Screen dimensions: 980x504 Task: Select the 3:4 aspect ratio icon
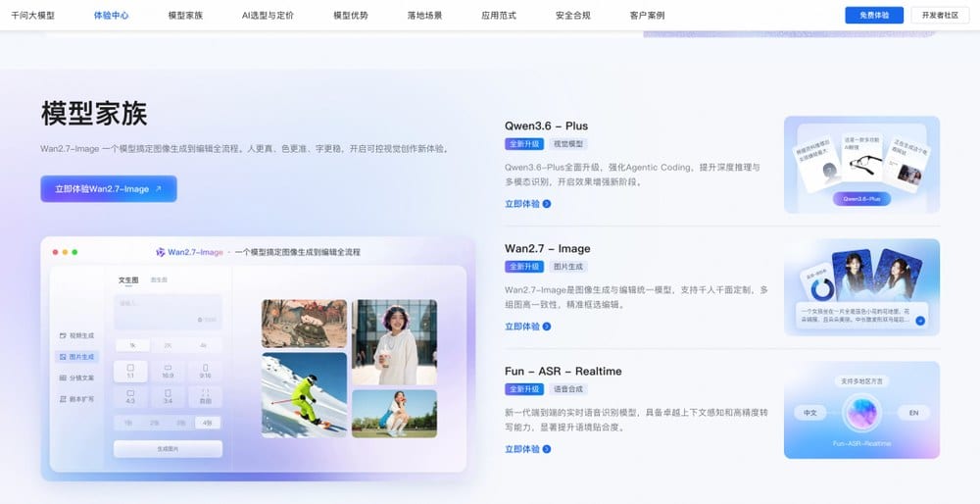[168, 393]
